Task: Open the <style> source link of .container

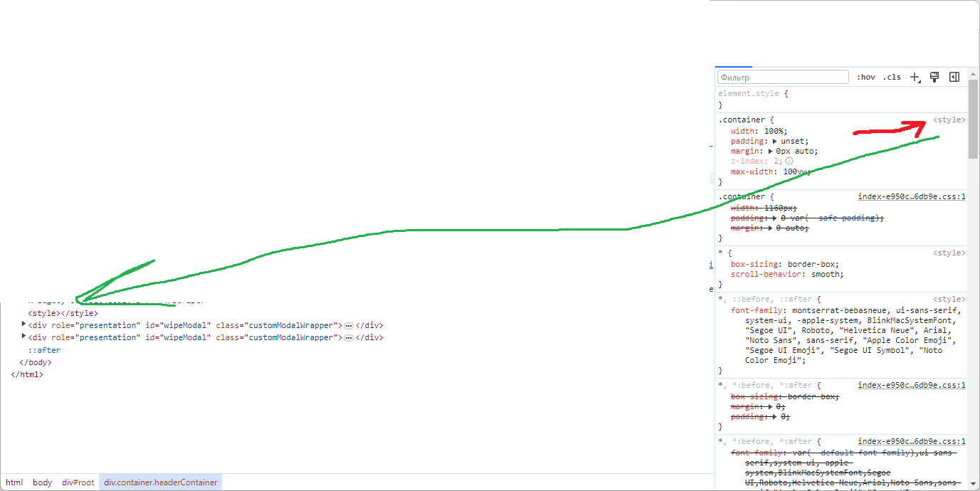Action: tap(949, 120)
